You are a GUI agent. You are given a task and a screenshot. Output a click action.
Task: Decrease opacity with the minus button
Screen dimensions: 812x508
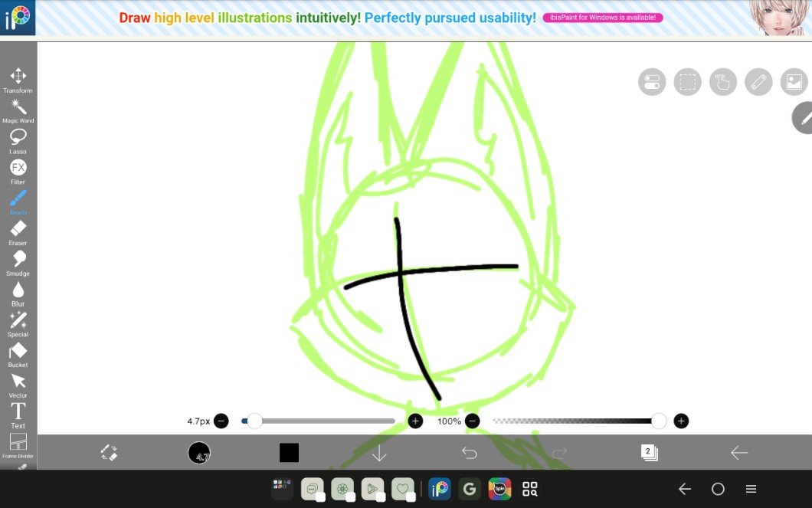[x=473, y=421]
